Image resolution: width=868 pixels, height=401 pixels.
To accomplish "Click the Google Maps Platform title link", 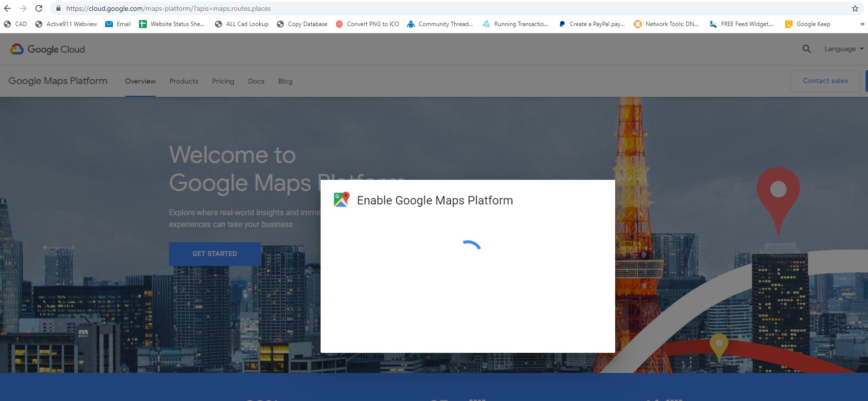I will [58, 81].
